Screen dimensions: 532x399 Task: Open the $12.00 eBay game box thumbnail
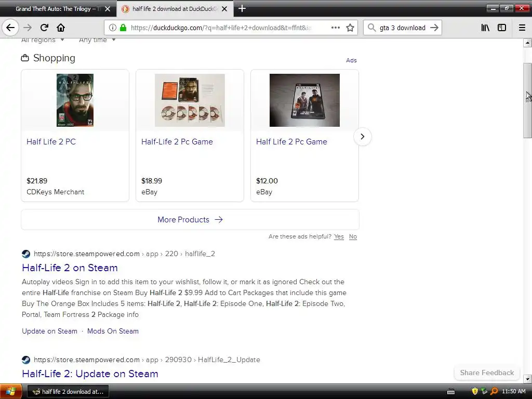tap(304, 100)
